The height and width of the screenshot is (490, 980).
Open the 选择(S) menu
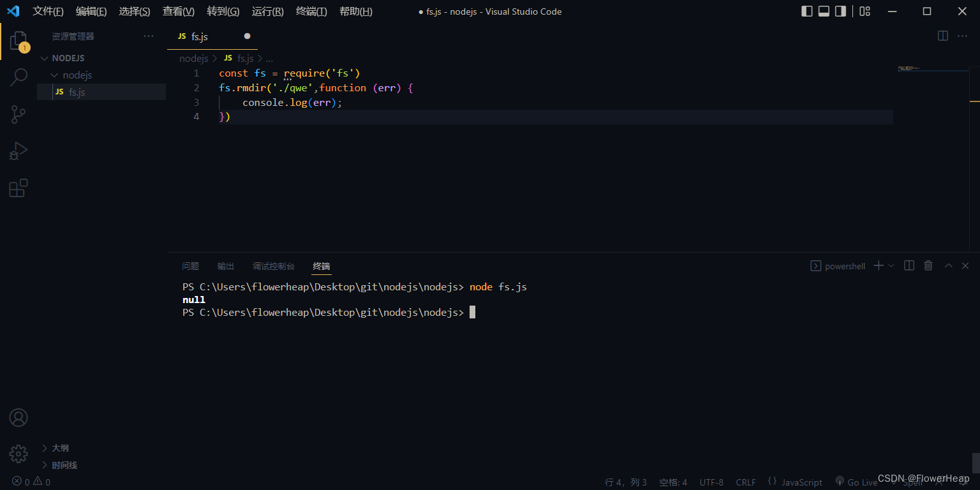click(135, 11)
